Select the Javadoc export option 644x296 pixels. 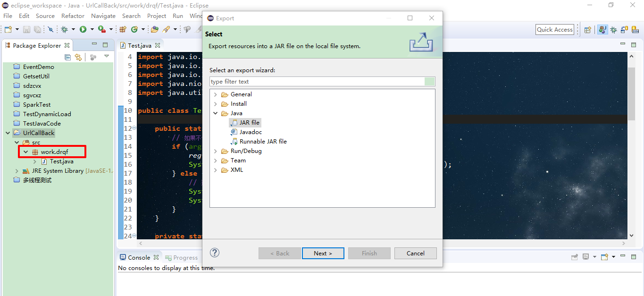(x=246, y=132)
